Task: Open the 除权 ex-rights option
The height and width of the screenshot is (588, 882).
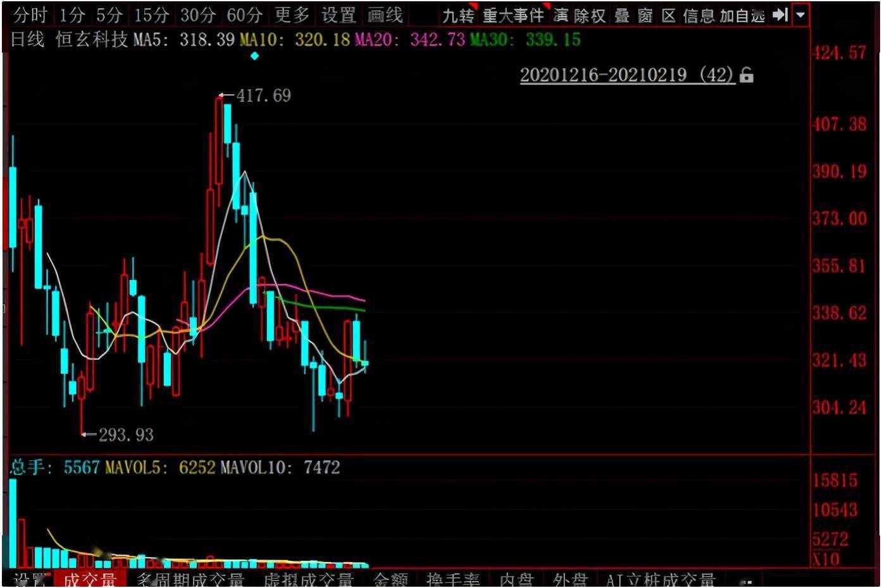Action: (590, 15)
